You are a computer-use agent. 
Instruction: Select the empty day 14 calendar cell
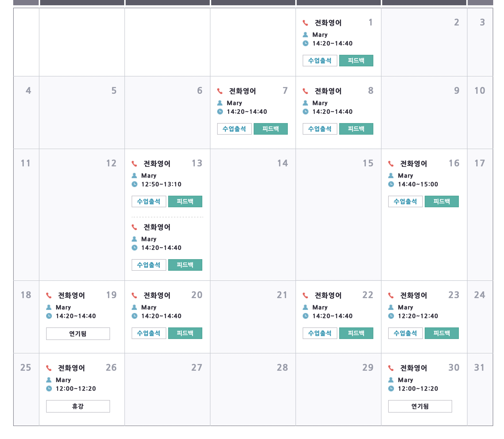point(253,215)
